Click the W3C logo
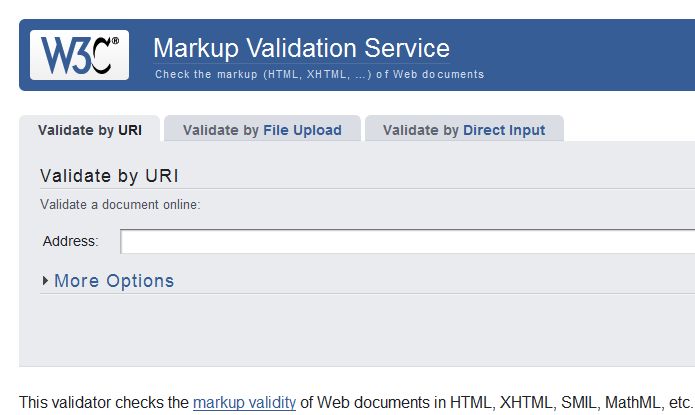The width and height of the screenshot is (695, 415). [x=79, y=54]
